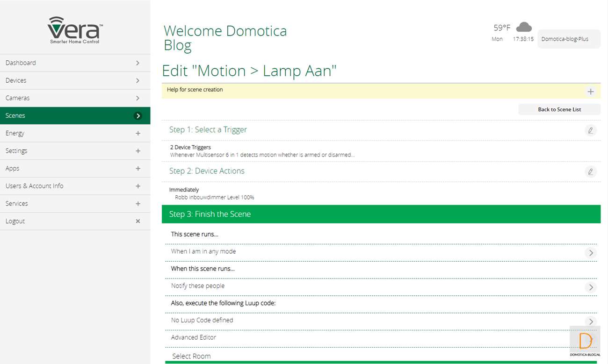Image resolution: width=608 pixels, height=364 pixels.
Task: Open the Advanced Editor link
Action: click(194, 337)
